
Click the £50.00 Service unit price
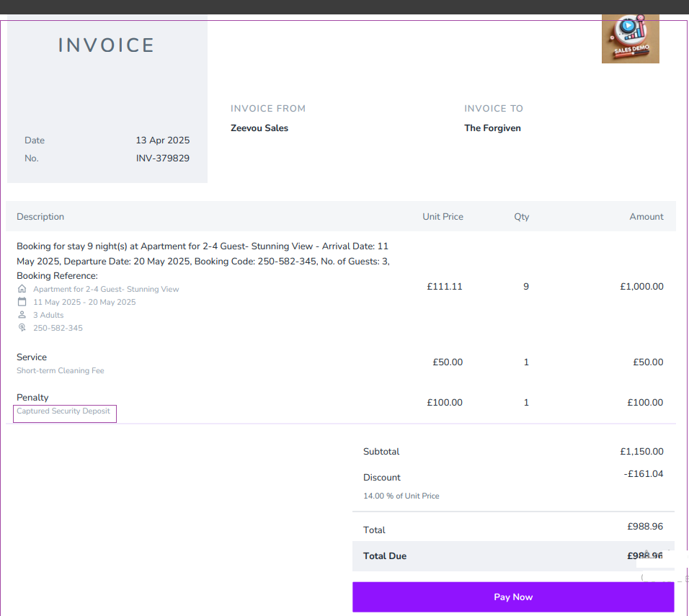tap(448, 362)
